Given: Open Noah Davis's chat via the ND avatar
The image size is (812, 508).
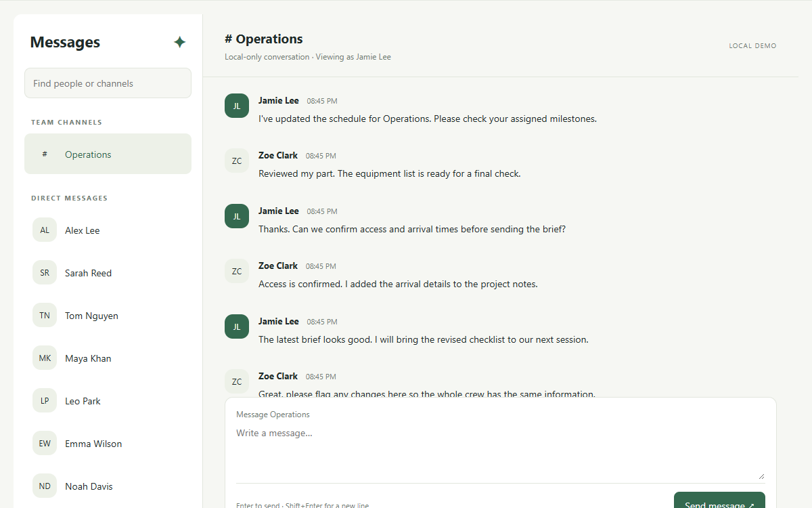Looking at the screenshot, I should tap(45, 486).
